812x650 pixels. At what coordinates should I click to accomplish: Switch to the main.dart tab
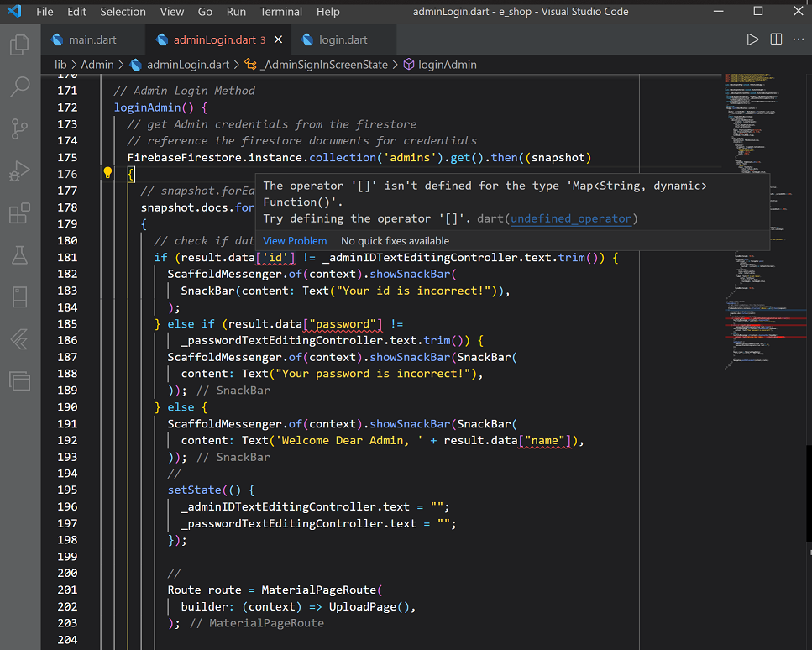pos(92,39)
